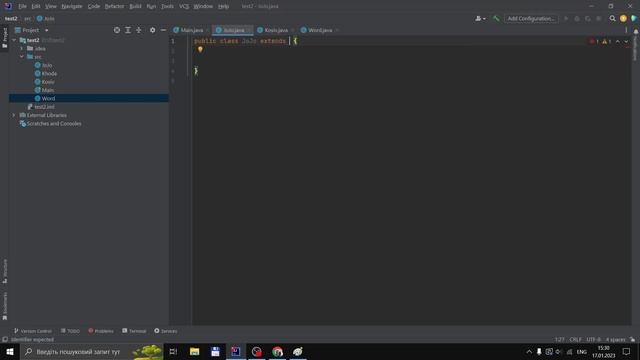The width and height of the screenshot is (640, 360).
Task: Open IntelliJ IDEA from Windows taskbar
Action: pos(236,351)
